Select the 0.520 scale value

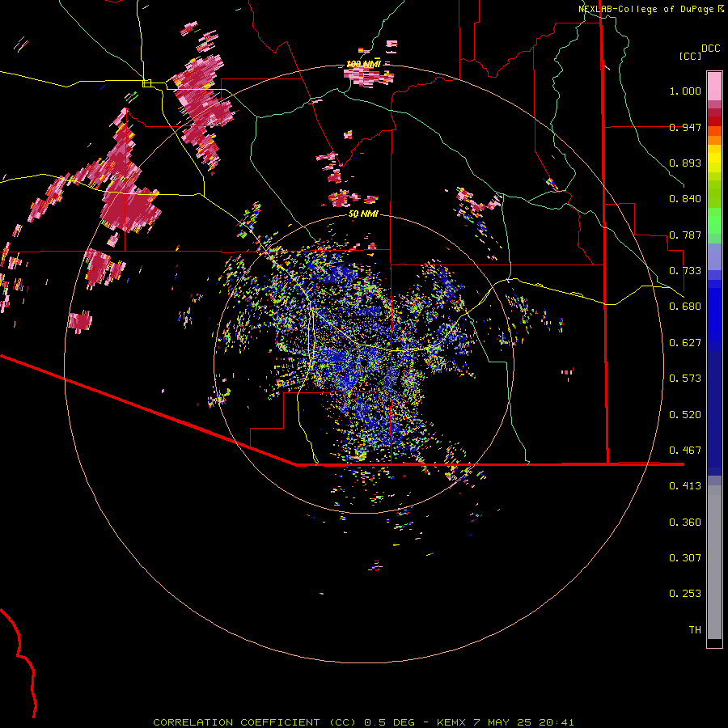[x=685, y=415]
